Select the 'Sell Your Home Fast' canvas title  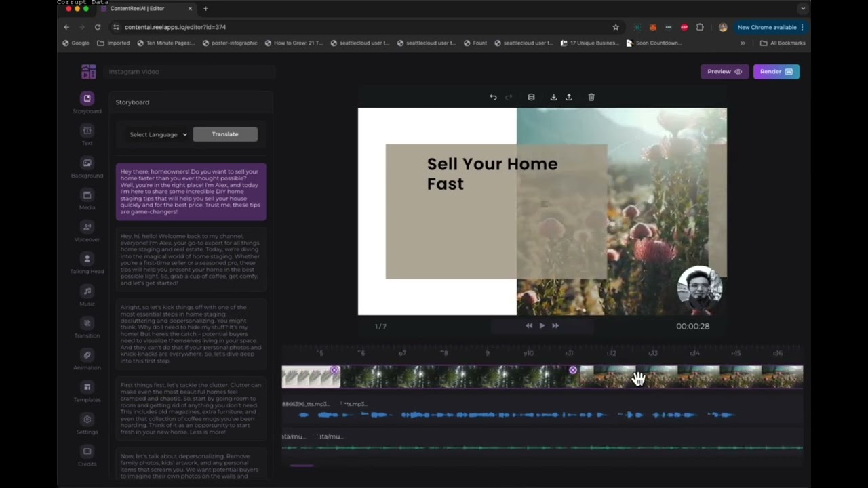coord(492,174)
